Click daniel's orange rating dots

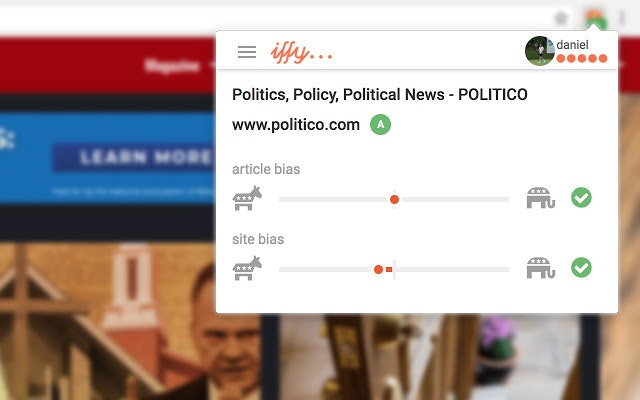pyautogui.click(x=582, y=59)
